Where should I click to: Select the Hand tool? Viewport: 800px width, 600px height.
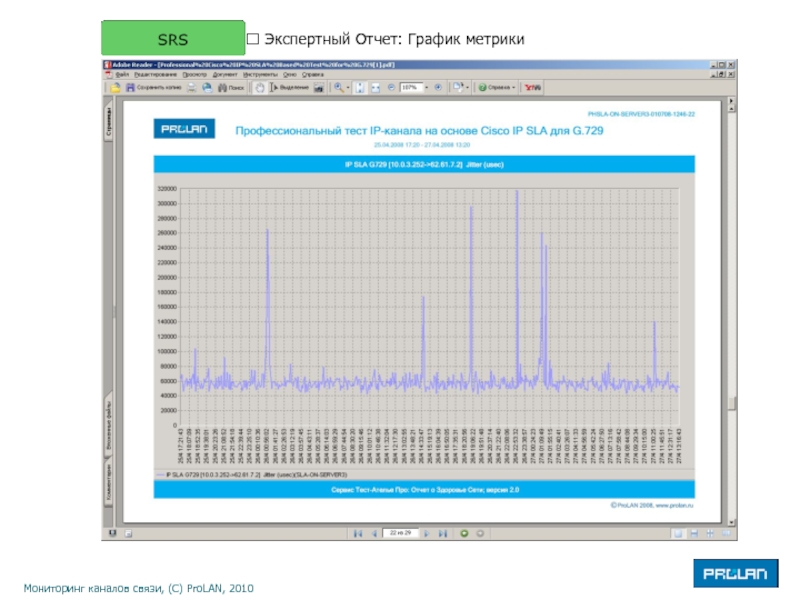pyautogui.click(x=260, y=88)
